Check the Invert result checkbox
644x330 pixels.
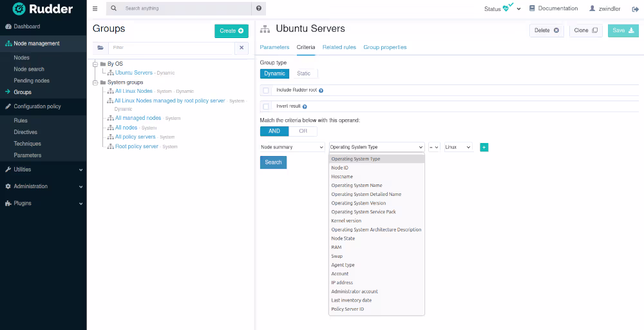point(266,106)
